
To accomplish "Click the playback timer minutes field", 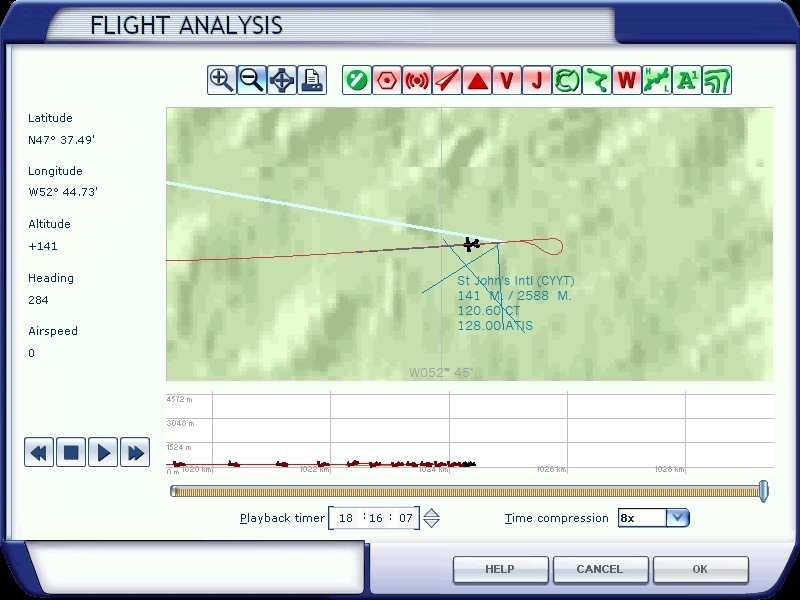I will [x=376, y=518].
